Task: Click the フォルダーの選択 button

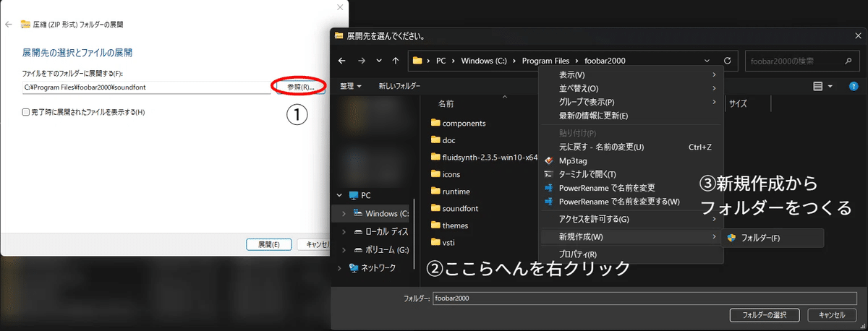Action: (765, 315)
